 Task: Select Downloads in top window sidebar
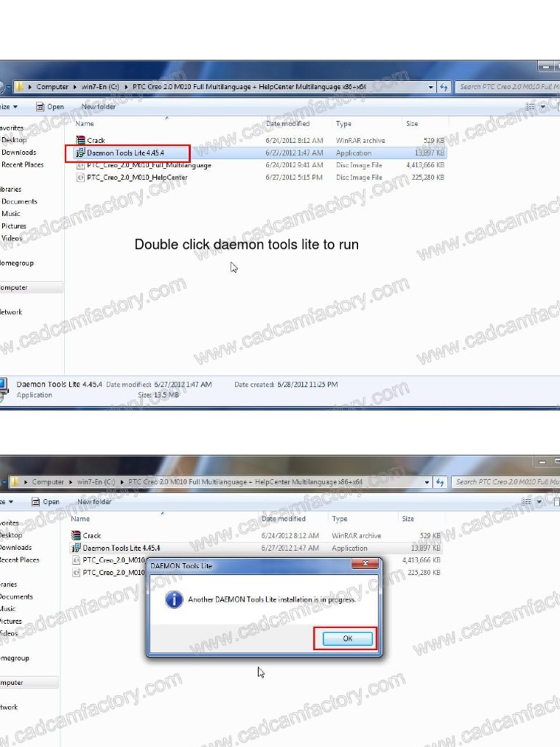click(18, 152)
